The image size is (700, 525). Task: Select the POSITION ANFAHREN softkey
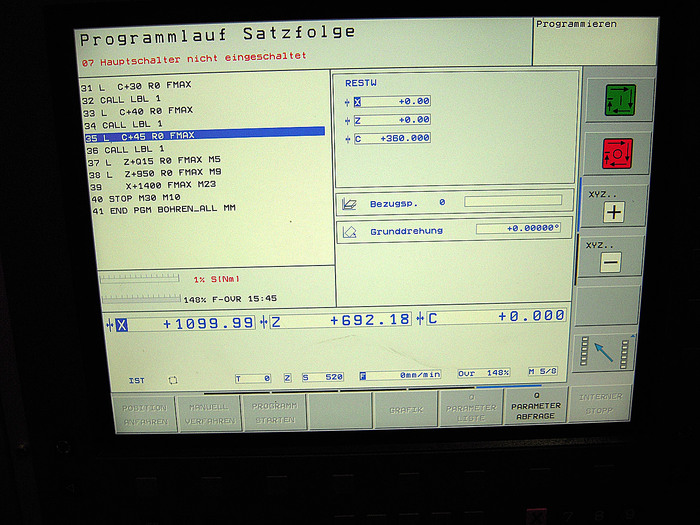coord(145,414)
